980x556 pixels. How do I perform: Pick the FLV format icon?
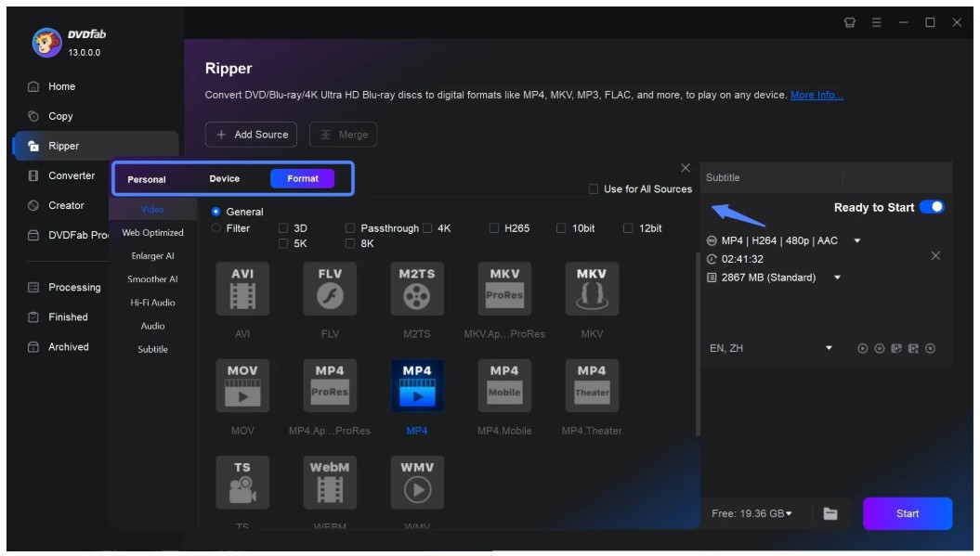click(330, 288)
